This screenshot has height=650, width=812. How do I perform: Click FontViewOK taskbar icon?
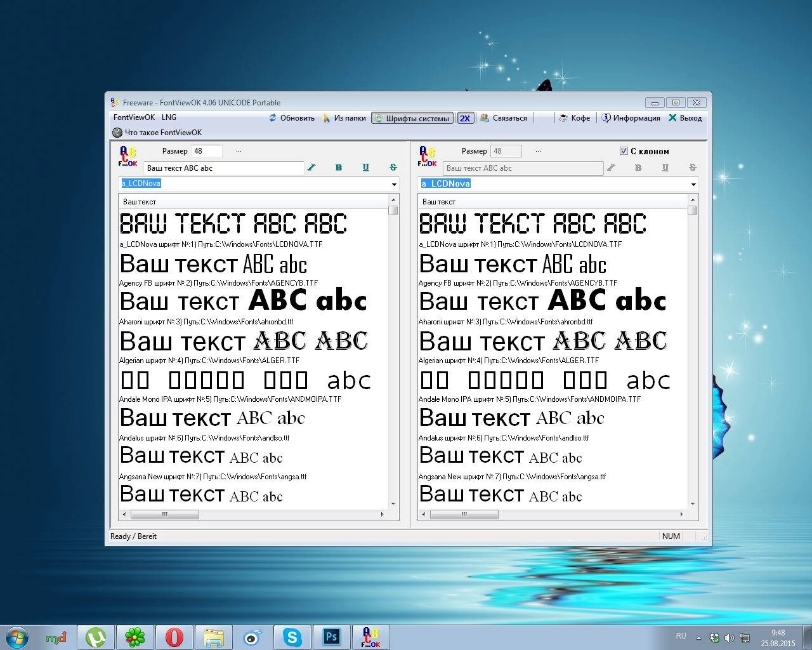(371, 637)
